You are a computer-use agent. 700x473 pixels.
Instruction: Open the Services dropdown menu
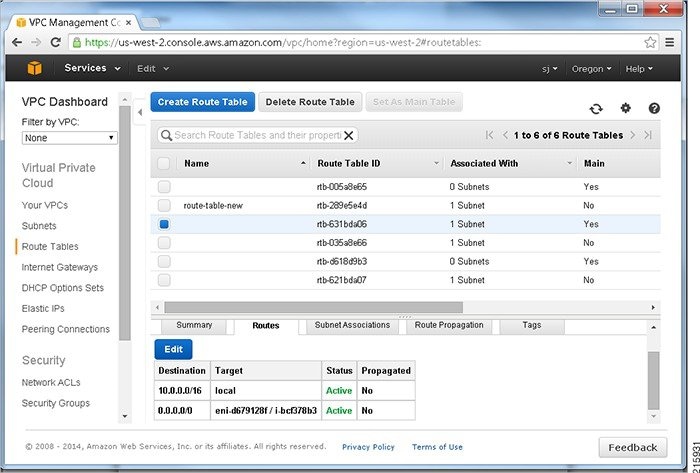coord(92,68)
